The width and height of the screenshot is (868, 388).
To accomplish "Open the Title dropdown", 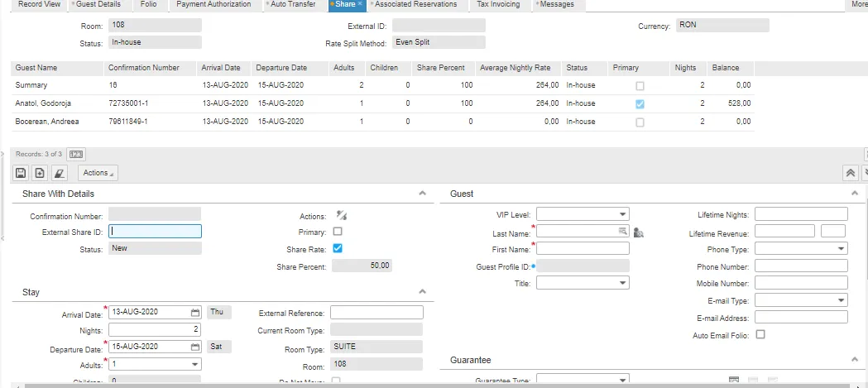I will coord(622,283).
